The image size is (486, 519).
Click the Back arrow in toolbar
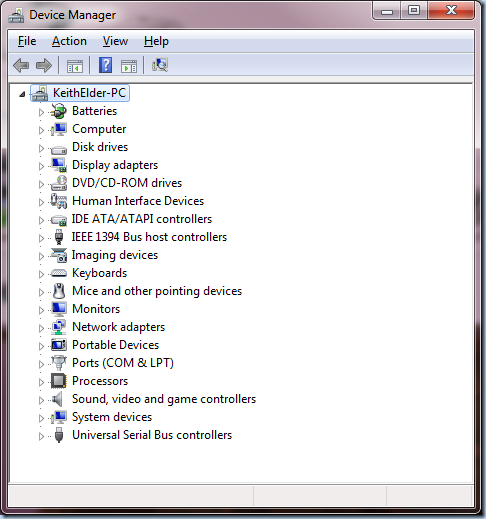click(x=21, y=65)
